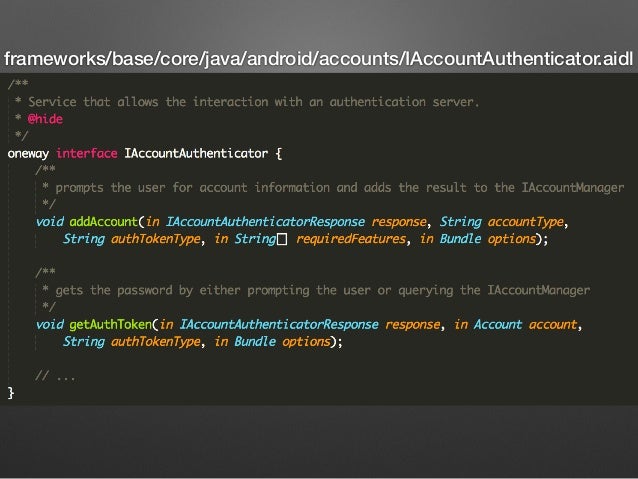The width and height of the screenshot is (638, 479).
Task: Click the comment starting 'prompts the user for account'
Action: click(x=333, y=188)
